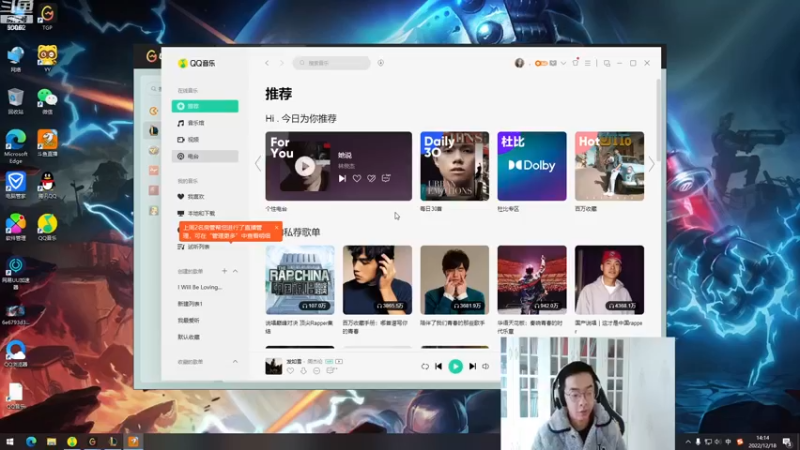Expand the account dropdown arrow
Viewport: 800px width, 450px height.
click(x=563, y=63)
